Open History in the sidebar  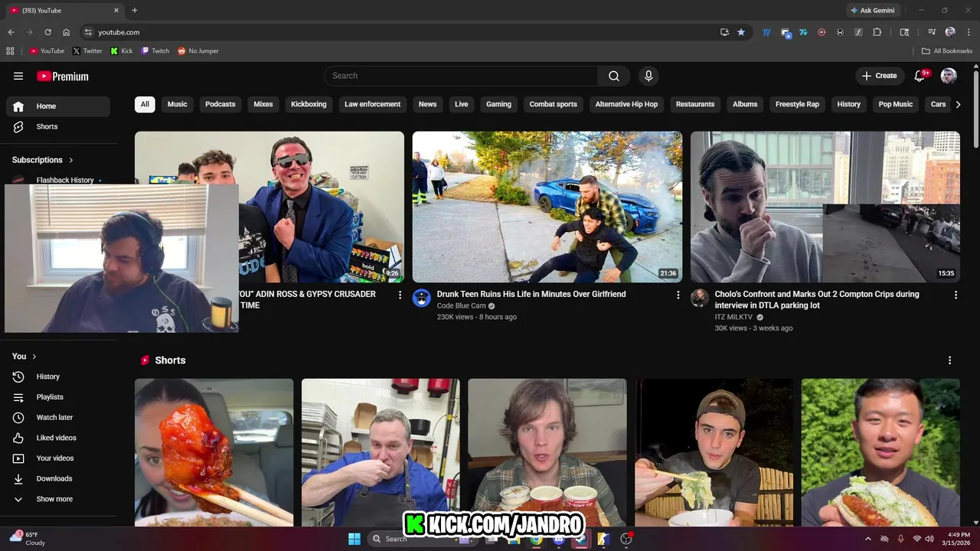[x=58, y=377]
